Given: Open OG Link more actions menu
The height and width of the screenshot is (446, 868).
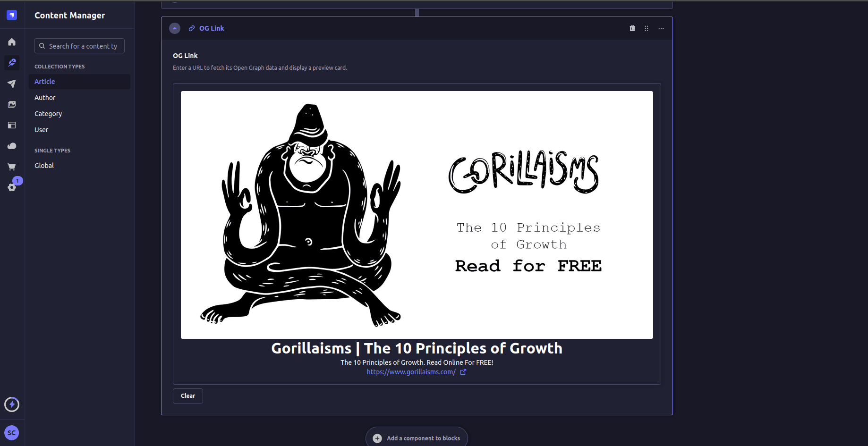Looking at the screenshot, I should tap(661, 28).
